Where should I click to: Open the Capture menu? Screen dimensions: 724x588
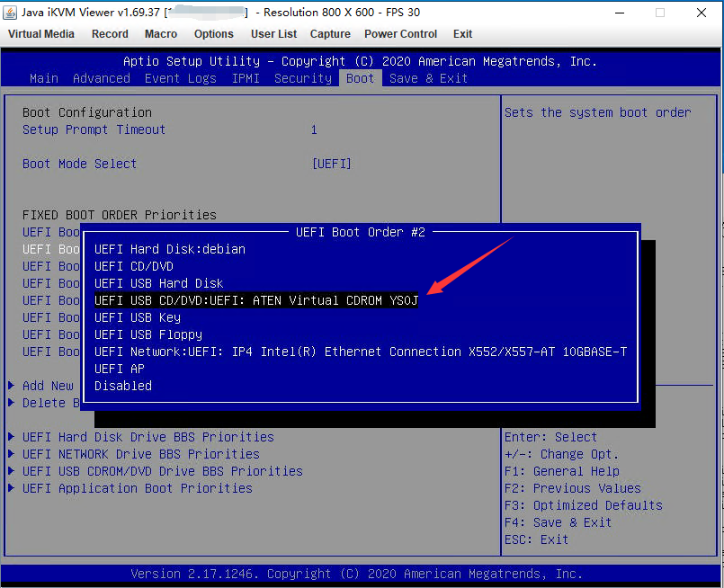click(x=330, y=34)
